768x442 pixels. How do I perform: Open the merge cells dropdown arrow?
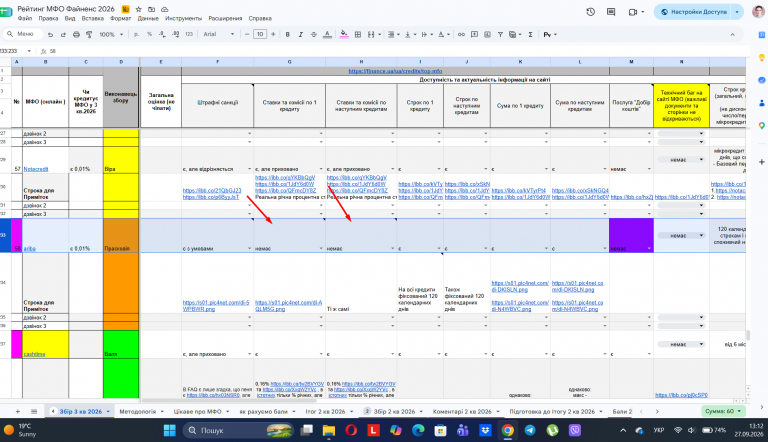click(x=380, y=34)
